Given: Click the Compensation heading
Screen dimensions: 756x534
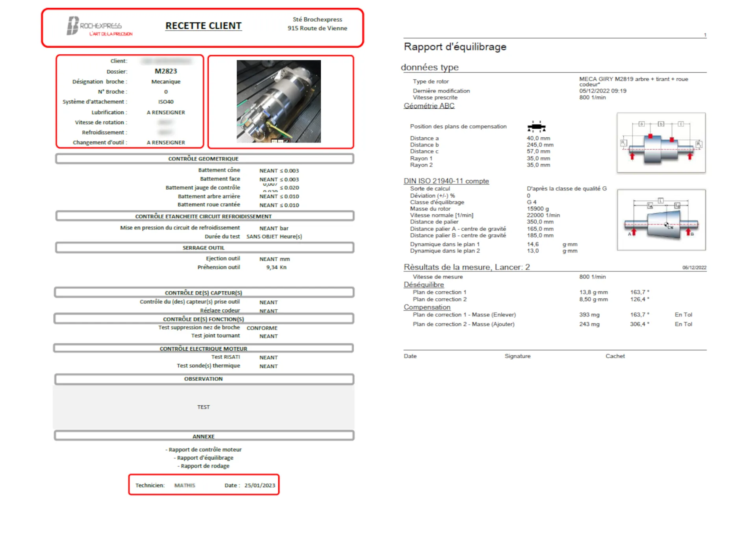Looking at the screenshot, I should [x=427, y=307].
